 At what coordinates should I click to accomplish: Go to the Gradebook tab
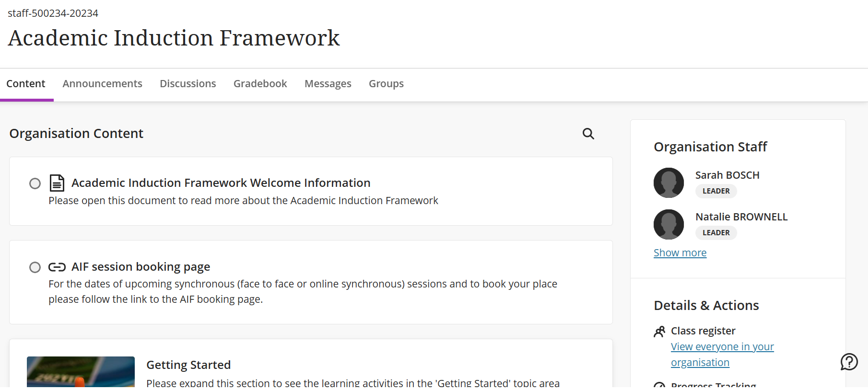(x=260, y=84)
